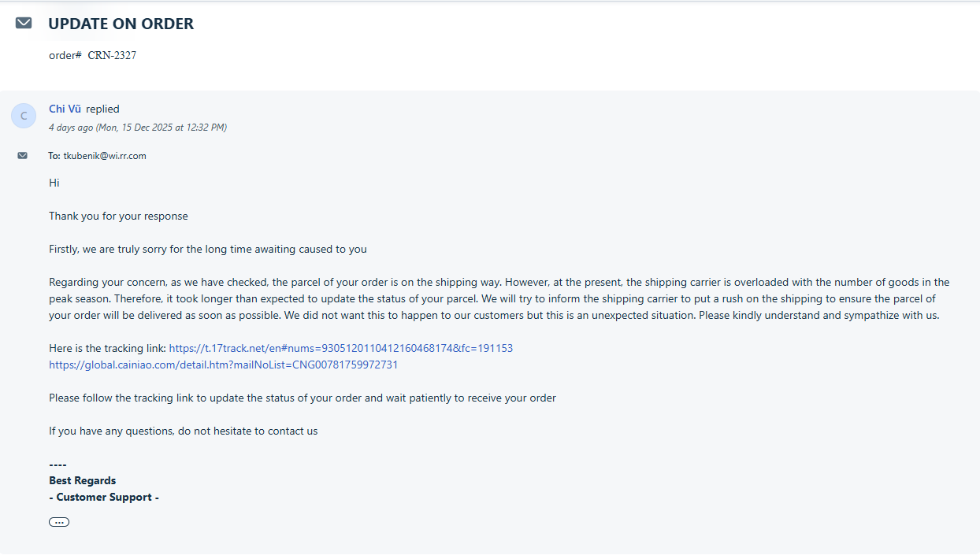The image size is (980, 559).
Task: Open the t.17track.net tracking link
Action: (x=341, y=348)
